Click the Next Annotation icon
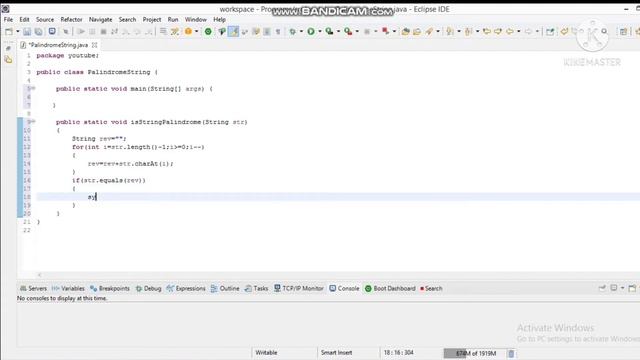This screenshot has width=640, height=360. click(x=450, y=31)
